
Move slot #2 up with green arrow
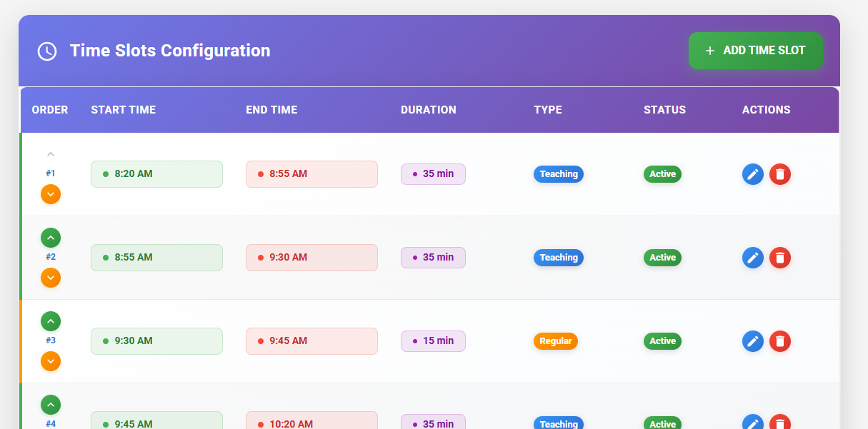point(50,238)
